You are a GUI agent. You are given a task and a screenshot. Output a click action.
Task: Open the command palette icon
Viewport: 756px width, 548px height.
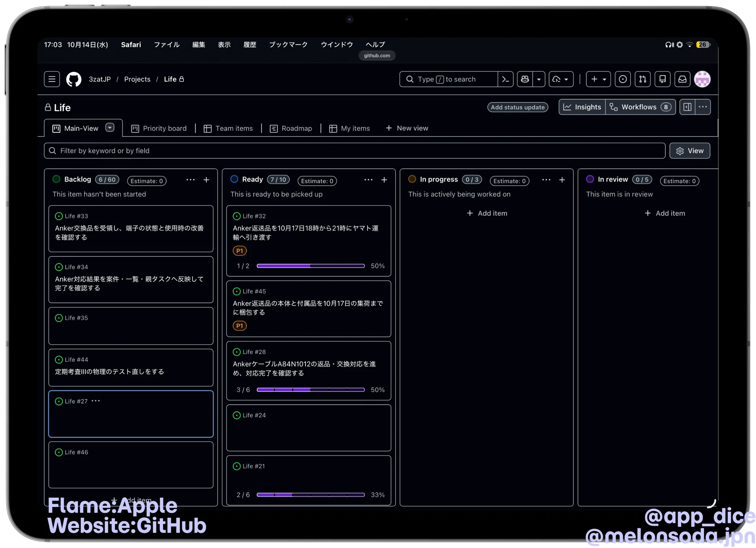click(x=506, y=79)
